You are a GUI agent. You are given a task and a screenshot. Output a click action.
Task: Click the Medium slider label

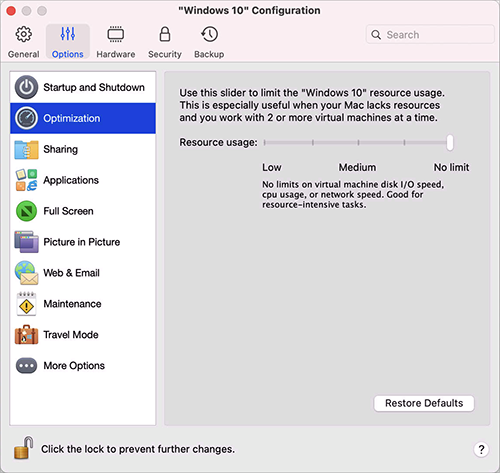357,167
